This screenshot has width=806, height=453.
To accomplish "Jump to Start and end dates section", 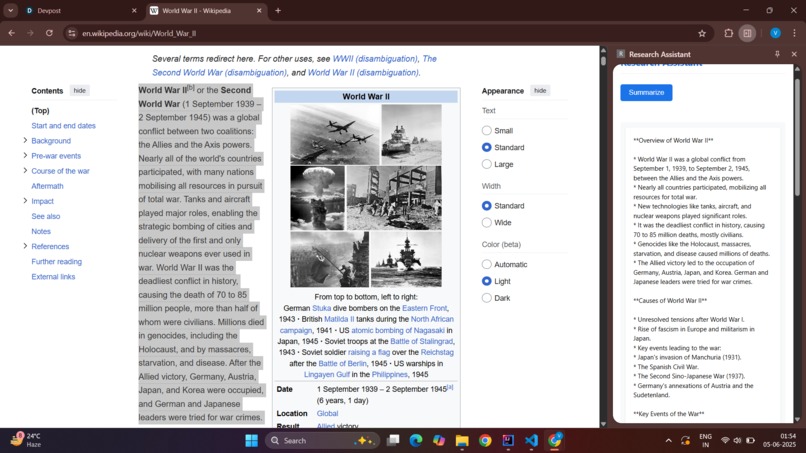I will 63,125.
